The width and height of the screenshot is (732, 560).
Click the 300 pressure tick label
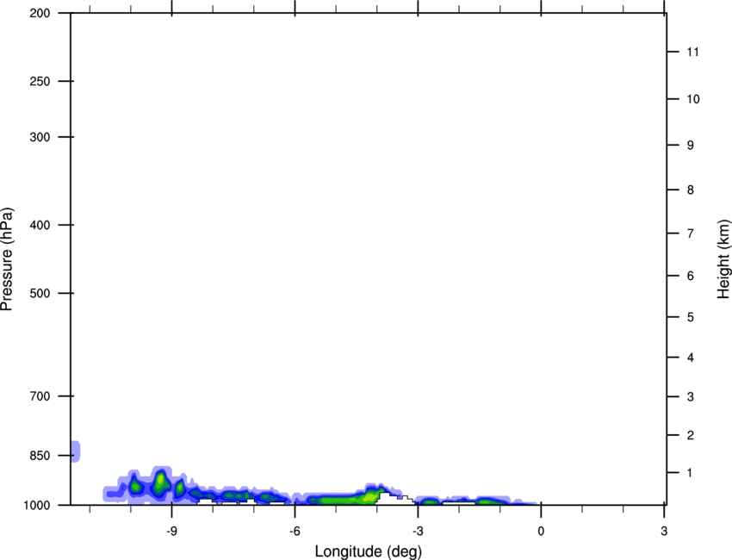click(x=40, y=137)
